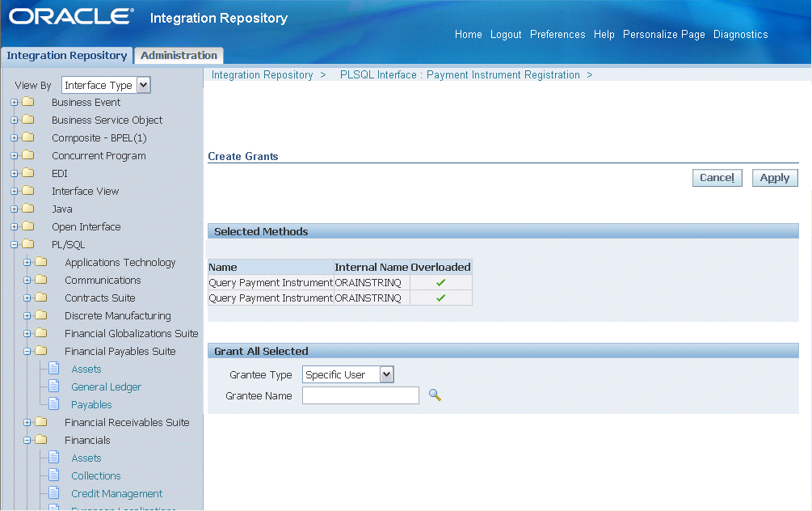The height and width of the screenshot is (511, 812).
Task: Expand the Composite - BPEL(1) node
Action: tap(15, 137)
